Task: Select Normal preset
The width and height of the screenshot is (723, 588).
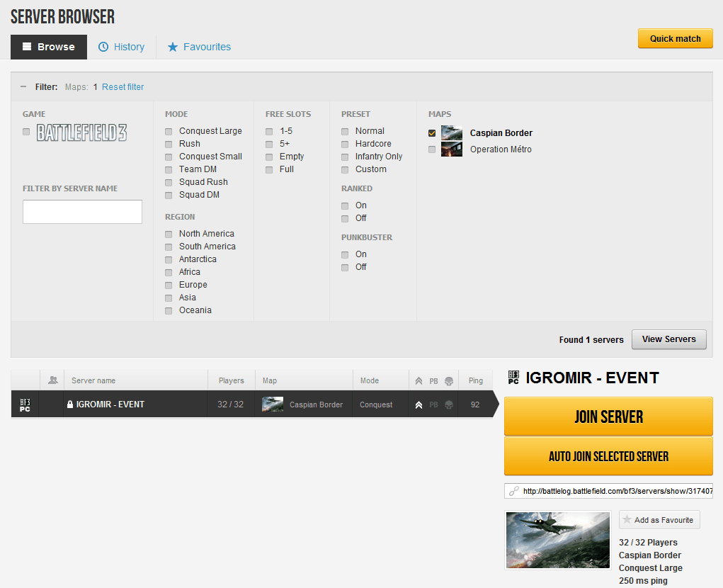Action: (345, 132)
